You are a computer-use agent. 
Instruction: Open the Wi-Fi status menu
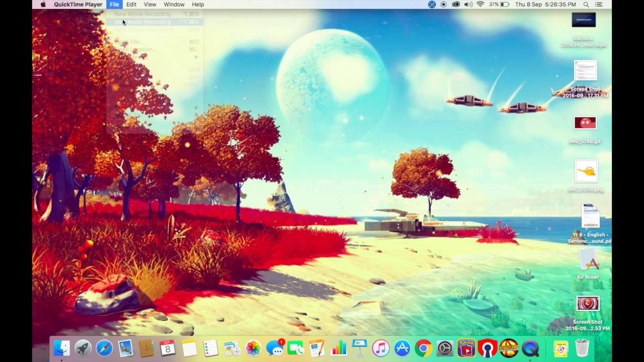coord(480,5)
